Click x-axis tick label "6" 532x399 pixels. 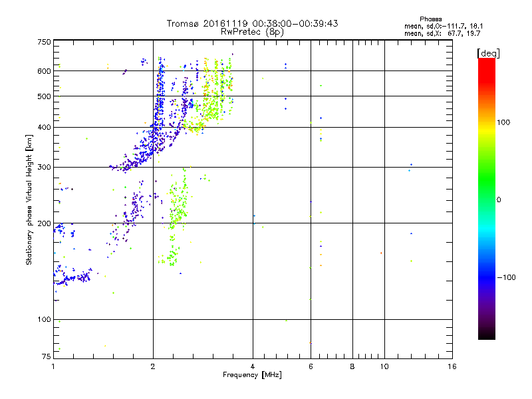[x=311, y=366]
